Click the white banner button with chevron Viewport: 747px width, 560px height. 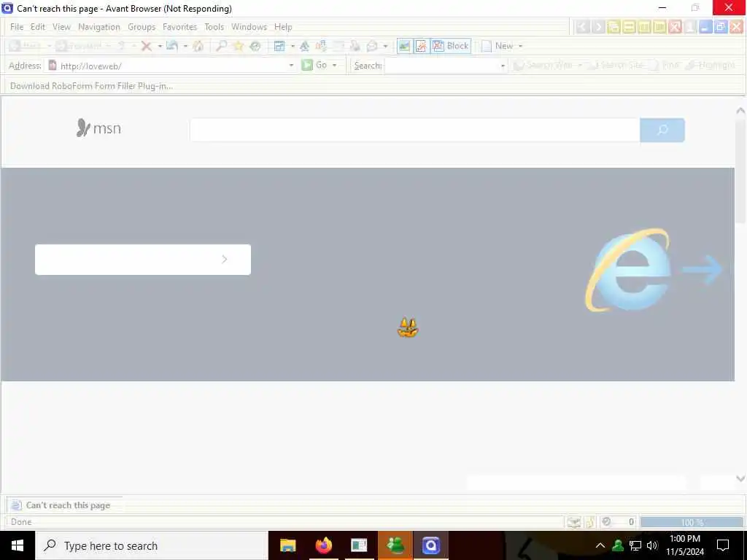click(x=143, y=260)
